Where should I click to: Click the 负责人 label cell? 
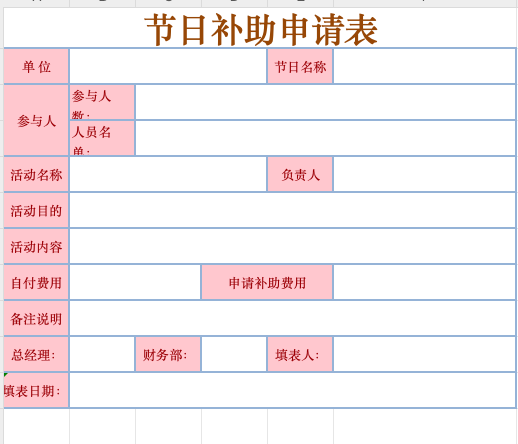point(300,174)
